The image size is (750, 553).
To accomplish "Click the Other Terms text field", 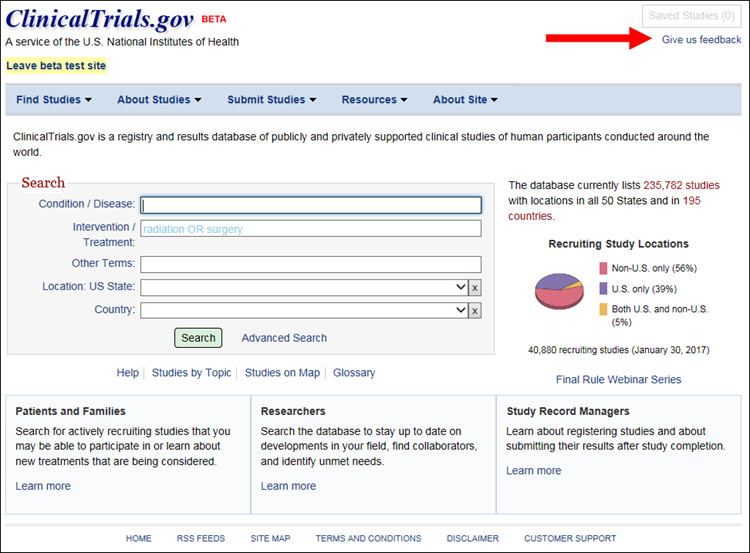I will 311,264.
